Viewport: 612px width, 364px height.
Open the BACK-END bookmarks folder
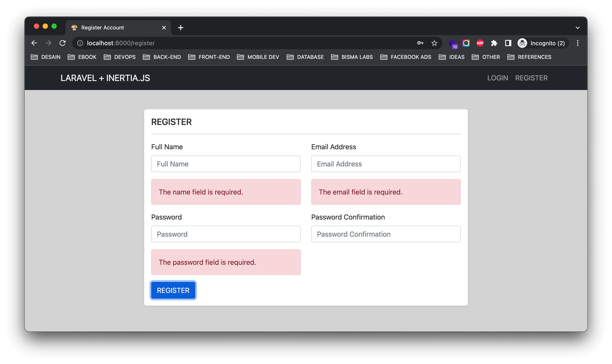pos(162,57)
